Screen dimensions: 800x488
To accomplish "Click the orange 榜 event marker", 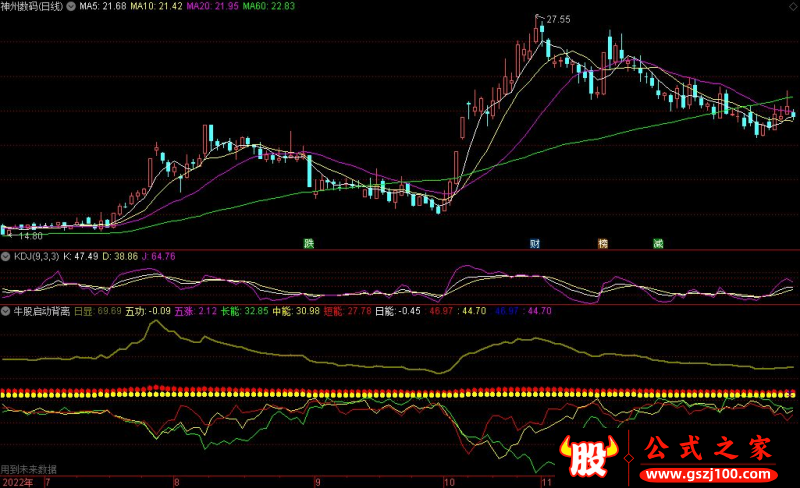I will 602,243.
